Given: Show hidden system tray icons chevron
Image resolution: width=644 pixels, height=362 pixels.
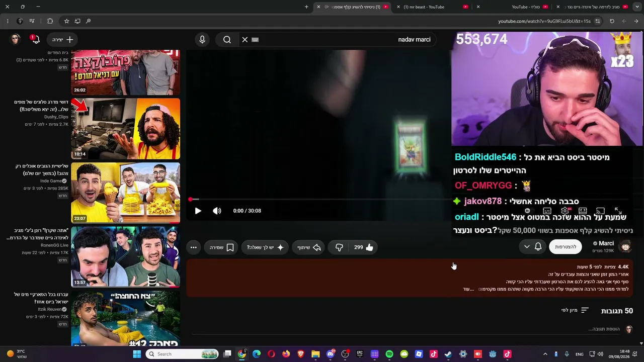Looking at the screenshot, I should [x=545, y=354].
